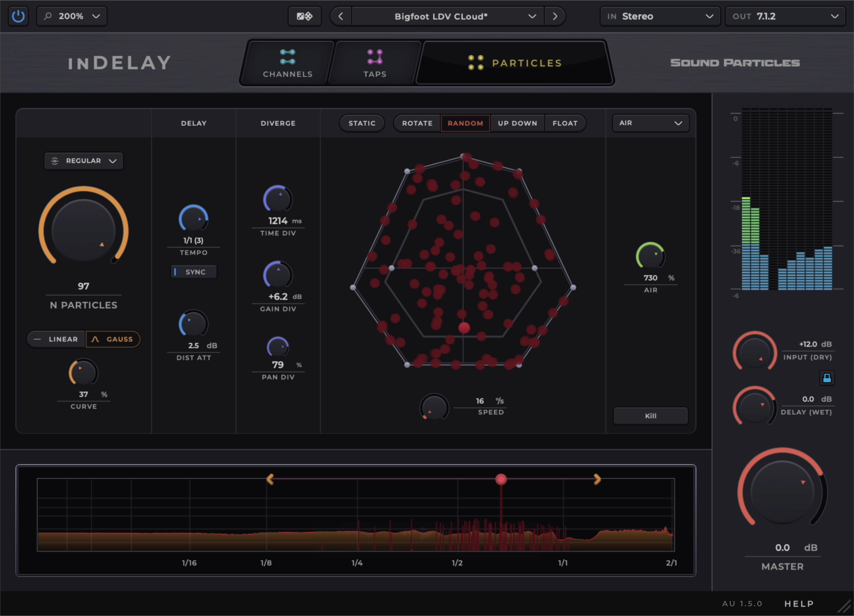
Task: Click the zoom magnifier icon
Action: (x=48, y=16)
